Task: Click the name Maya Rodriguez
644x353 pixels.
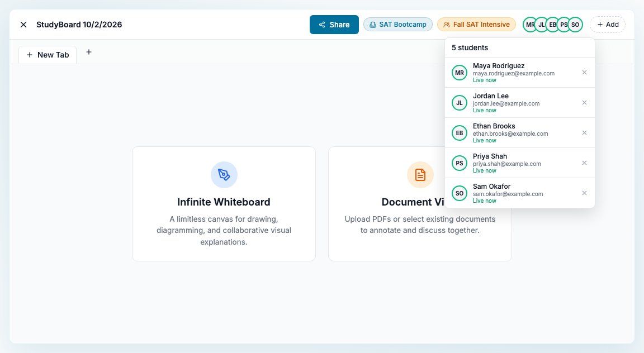Action: pos(499,66)
